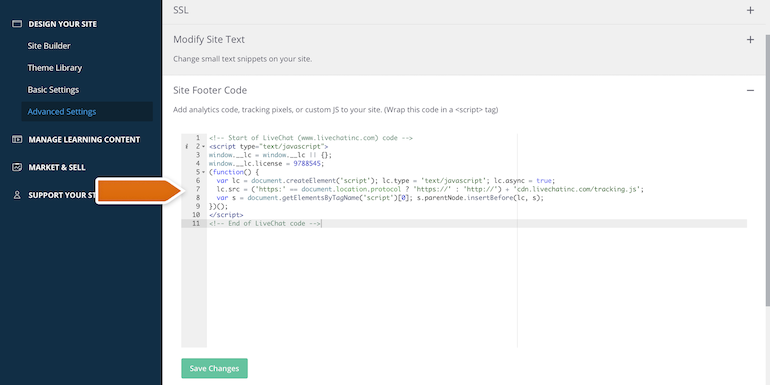
Task: Fold the code block at line 2
Action: (x=203, y=146)
